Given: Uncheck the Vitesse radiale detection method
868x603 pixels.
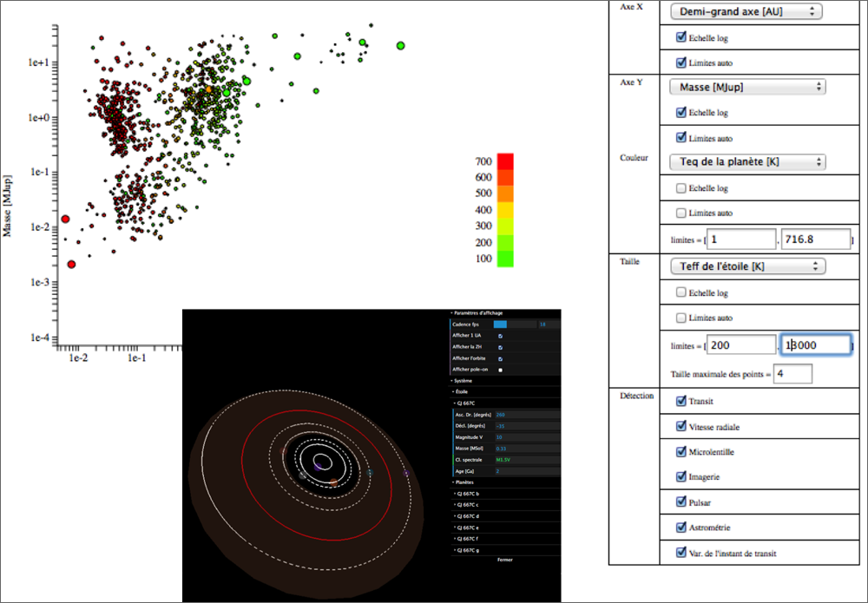Looking at the screenshot, I should [681, 427].
